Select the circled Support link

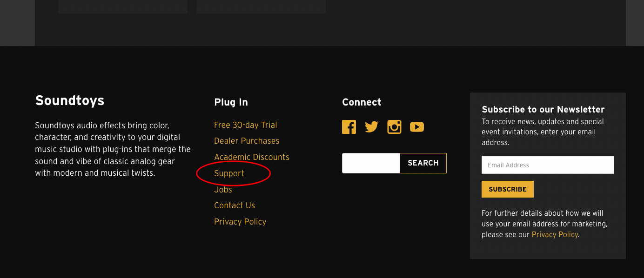[x=229, y=173]
